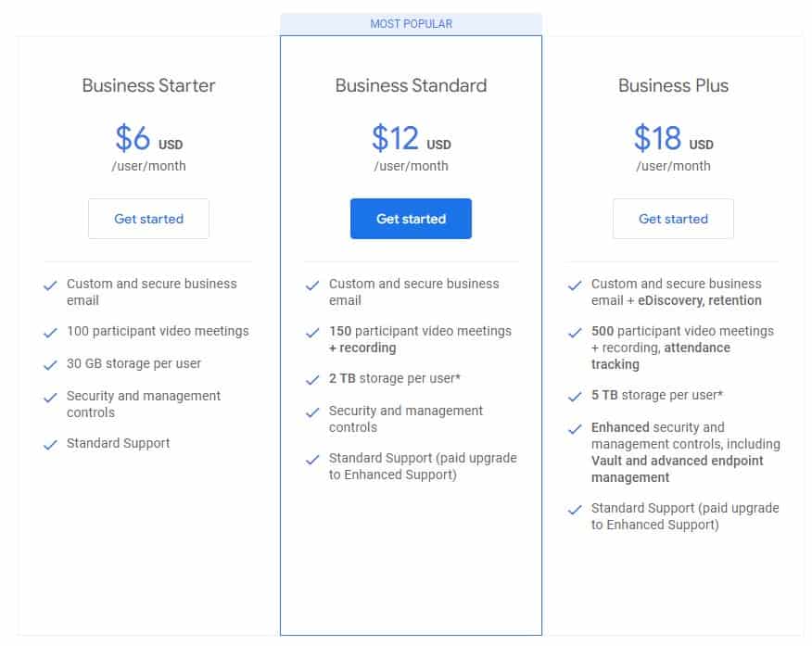Click checkmark next to 2 TB storage per user
Screen dimensions: 812x646
pos(312,380)
